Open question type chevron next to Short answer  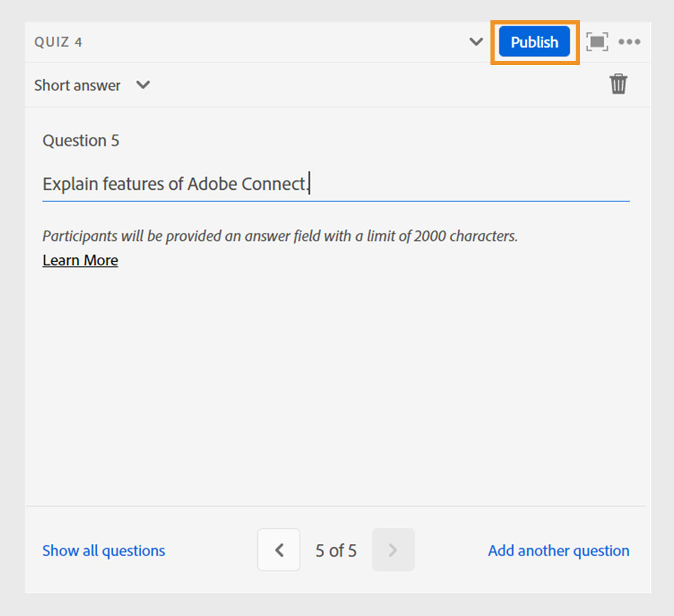click(142, 85)
